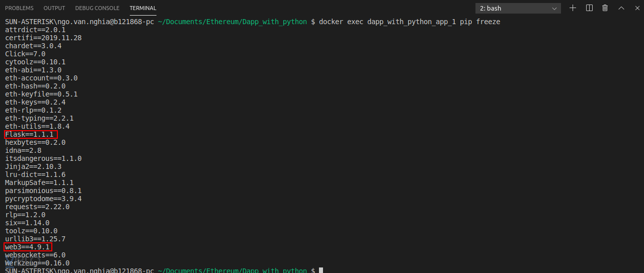Create a new terminal with the plus icon
Screen dimensions: 644x273
(x=573, y=8)
